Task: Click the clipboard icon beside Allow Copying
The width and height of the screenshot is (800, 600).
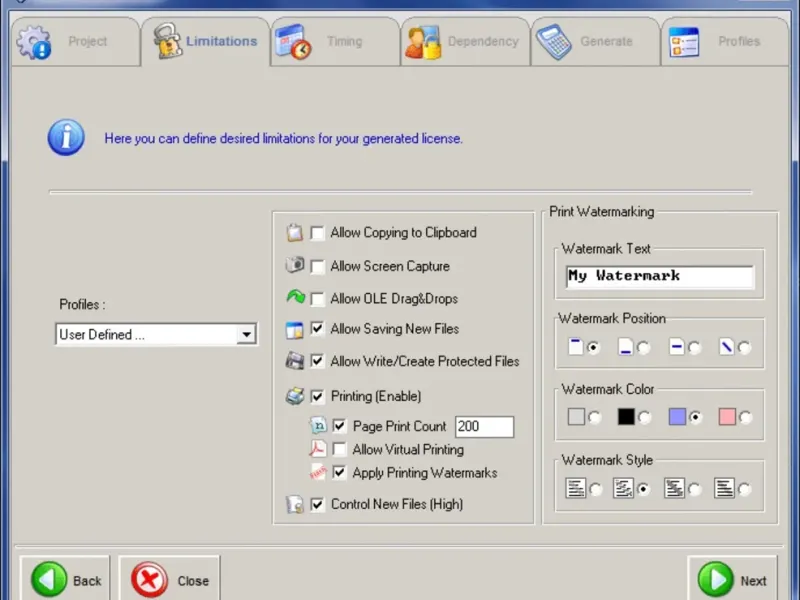Action: pyautogui.click(x=294, y=233)
